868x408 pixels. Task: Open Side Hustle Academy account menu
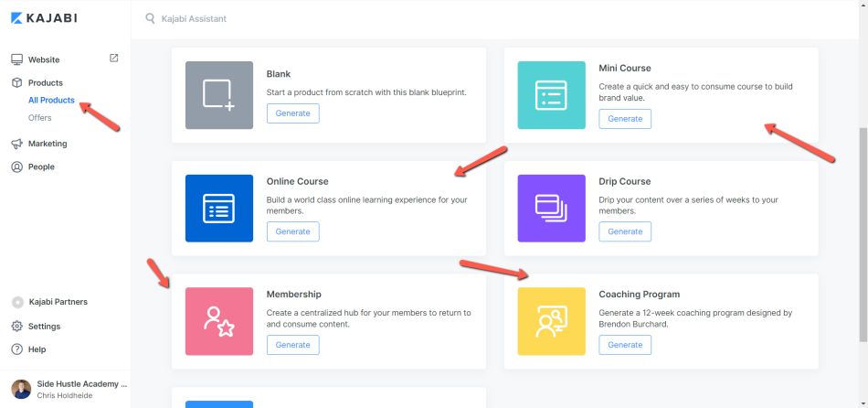click(x=82, y=383)
